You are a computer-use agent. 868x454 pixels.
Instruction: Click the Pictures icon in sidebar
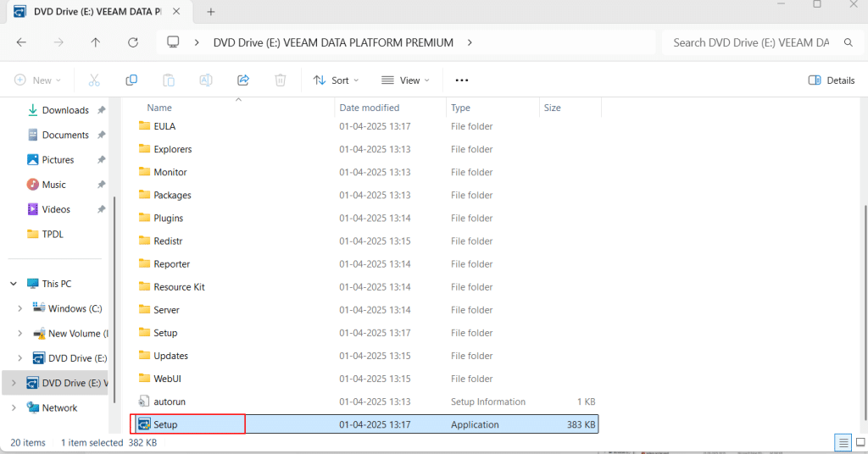coord(33,159)
